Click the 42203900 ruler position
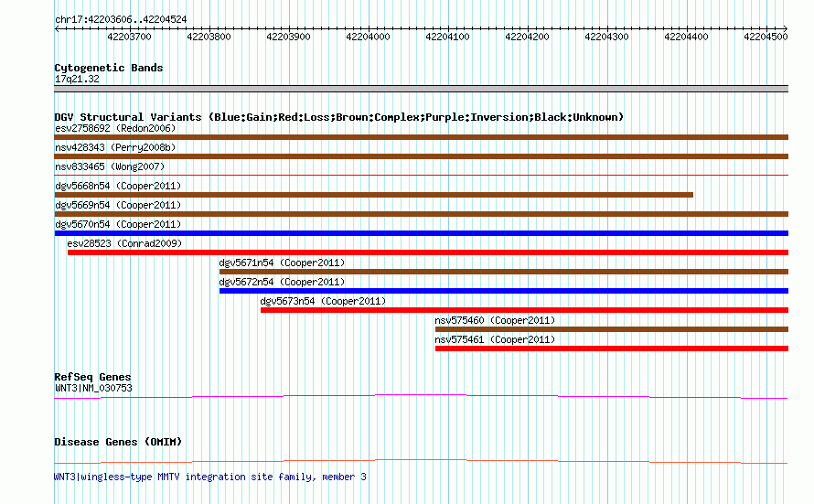This screenshot has height=504, width=814. [288, 37]
